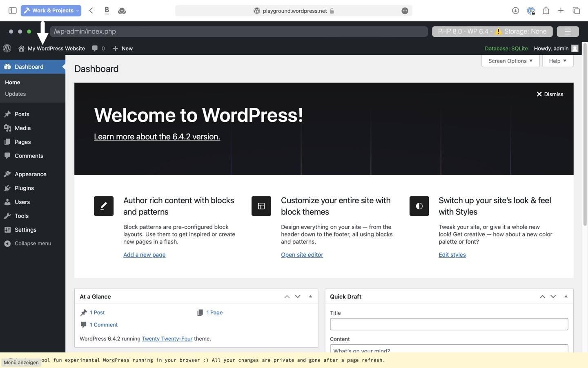Open a new browser tab with the plus icon
This screenshot has width=588, height=368.
[561, 11]
